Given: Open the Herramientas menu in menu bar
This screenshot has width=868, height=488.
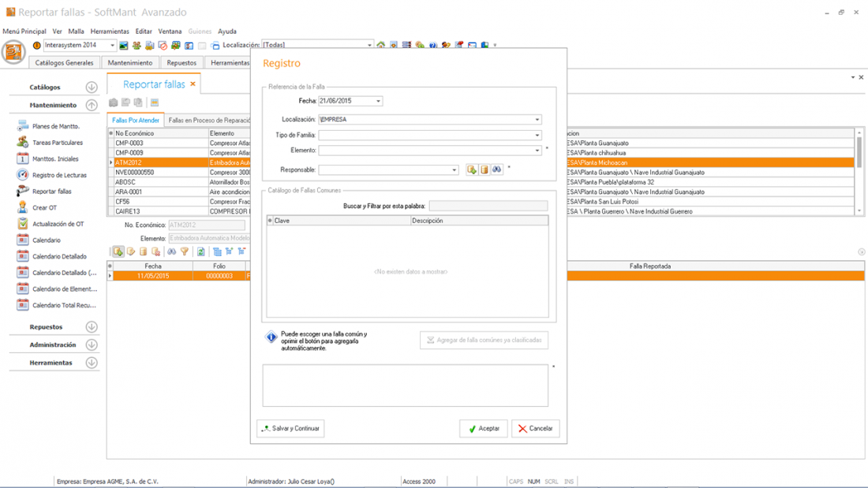Looking at the screenshot, I should point(110,32).
